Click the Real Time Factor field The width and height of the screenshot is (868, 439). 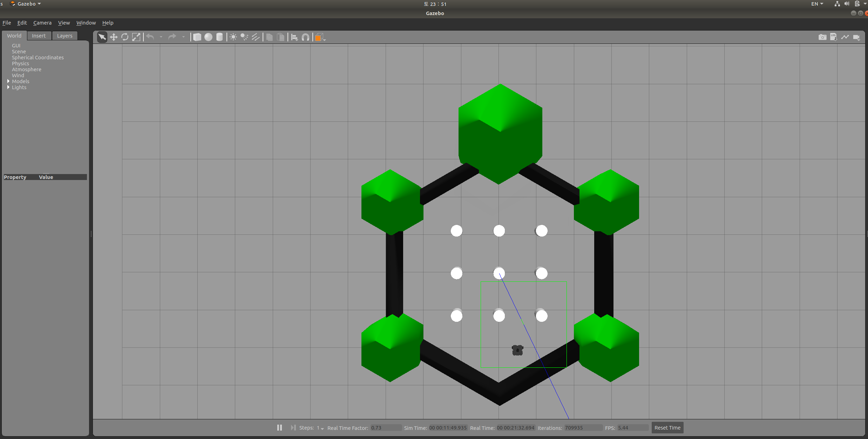point(386,428)
